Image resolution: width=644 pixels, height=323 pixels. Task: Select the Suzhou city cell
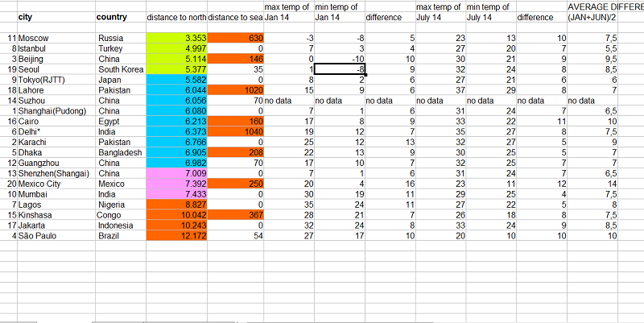coord(56,101)
